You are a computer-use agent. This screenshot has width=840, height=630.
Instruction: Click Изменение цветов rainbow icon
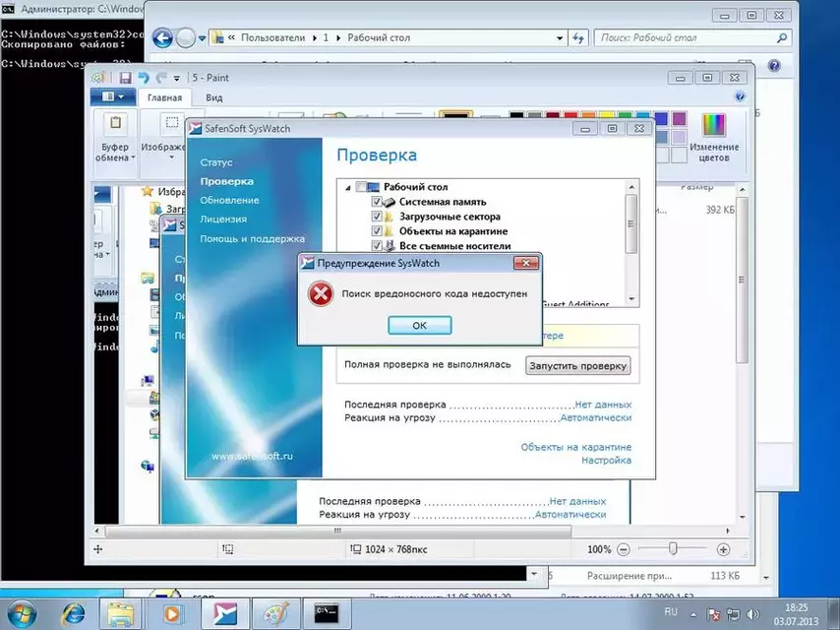[713, 124]
